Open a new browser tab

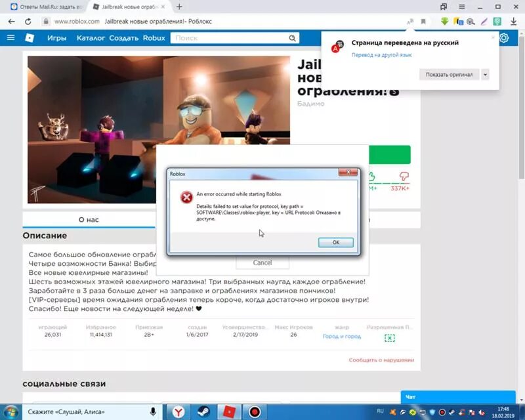pyautogui.click(x=179, y=7)
